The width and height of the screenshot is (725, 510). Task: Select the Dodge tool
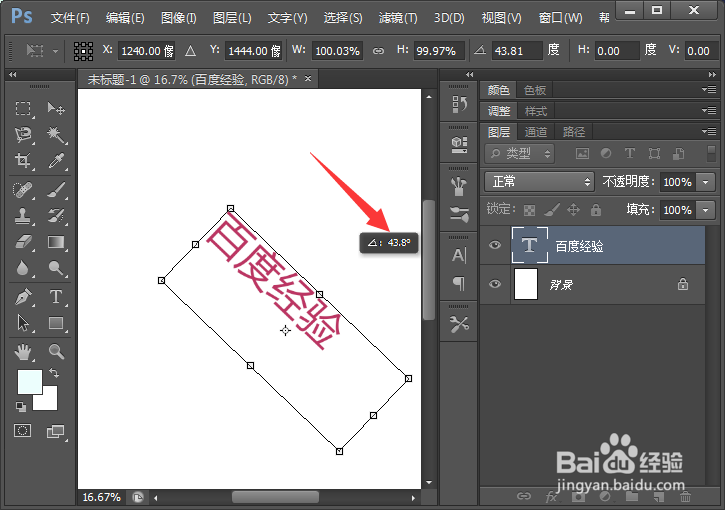point(56,268)
